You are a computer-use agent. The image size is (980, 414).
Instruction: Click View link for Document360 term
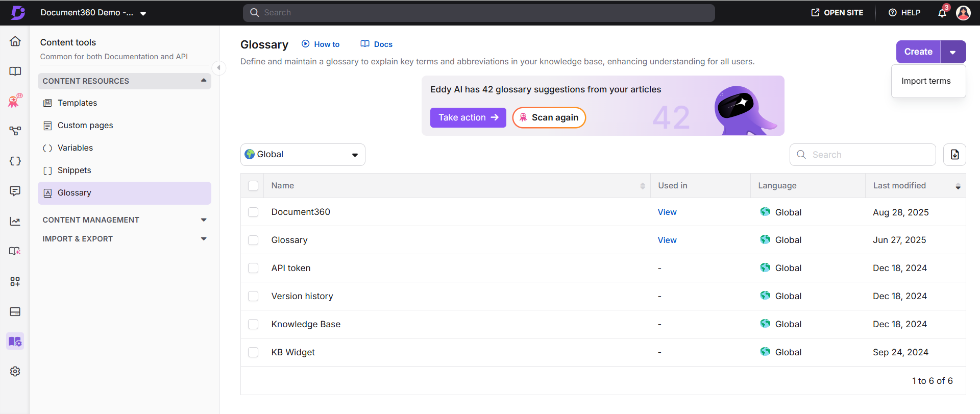click(x=667, y=212)
